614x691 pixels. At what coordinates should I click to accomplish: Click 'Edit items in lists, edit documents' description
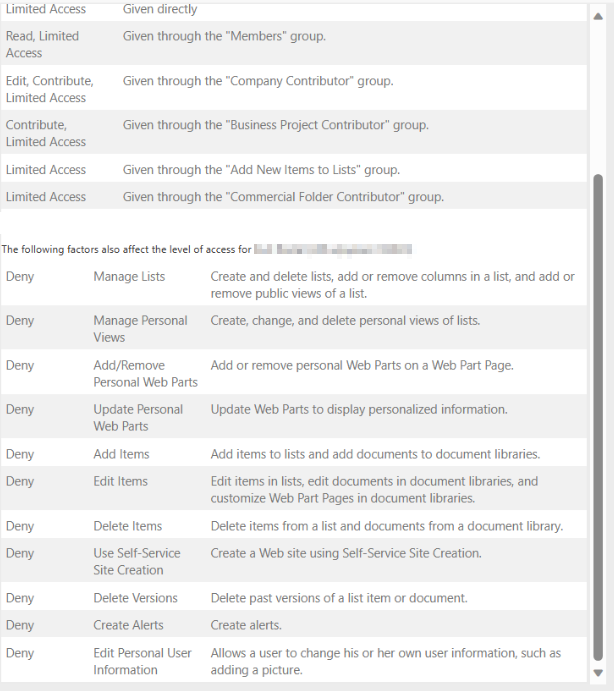374,490
